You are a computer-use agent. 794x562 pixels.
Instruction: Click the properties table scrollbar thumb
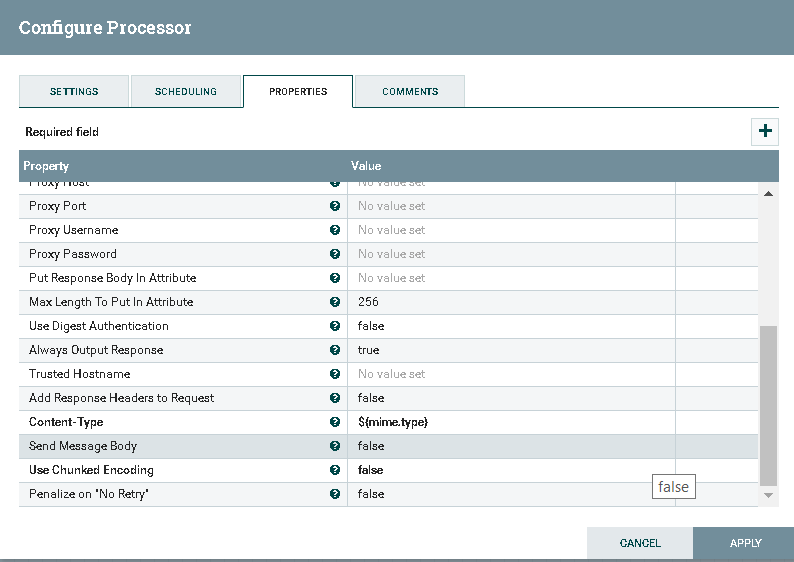pyautogui.click(x=768, y=406)
